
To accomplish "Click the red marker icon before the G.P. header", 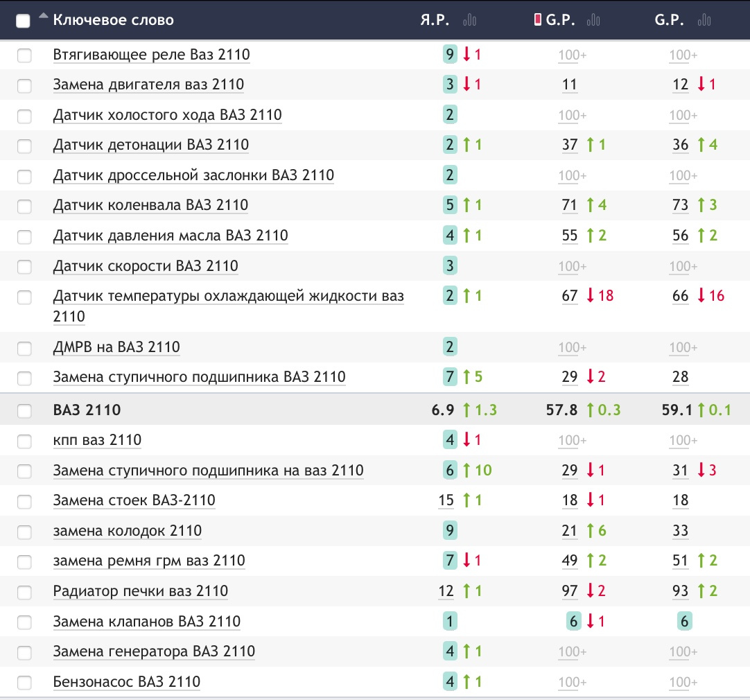I will (x=538, y=19).
